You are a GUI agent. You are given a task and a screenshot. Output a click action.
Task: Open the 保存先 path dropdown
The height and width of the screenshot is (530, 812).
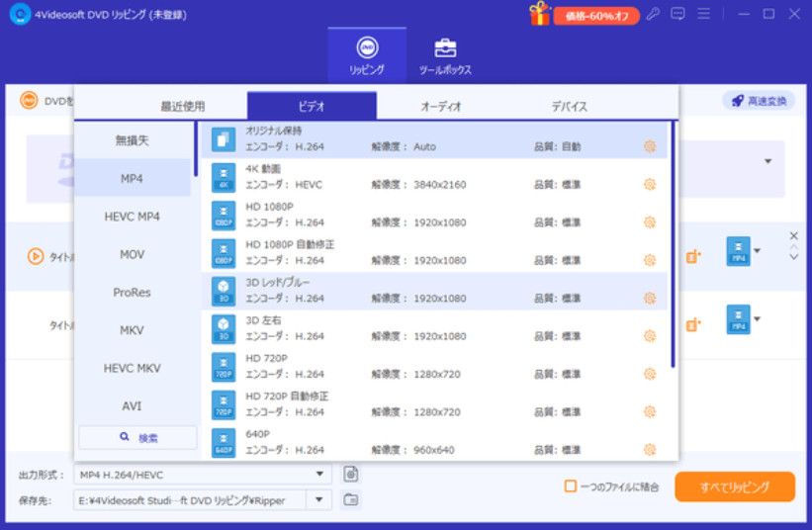click(319, 499)
